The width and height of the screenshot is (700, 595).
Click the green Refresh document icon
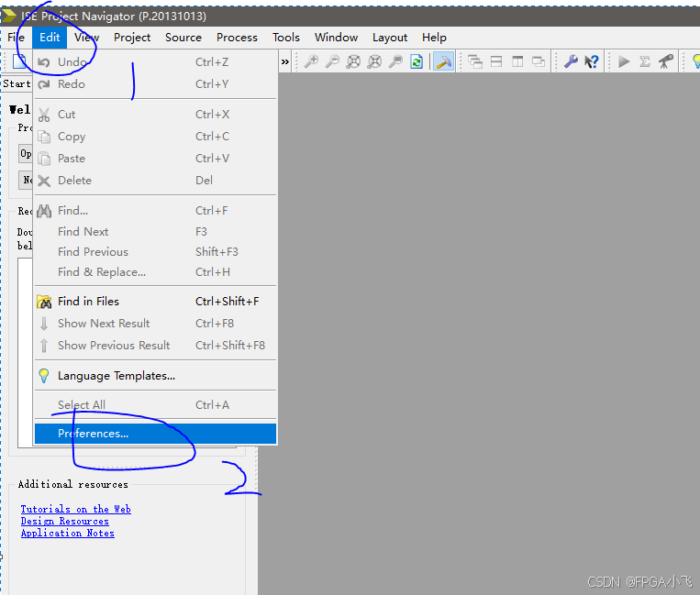click(x=417, y=61)
